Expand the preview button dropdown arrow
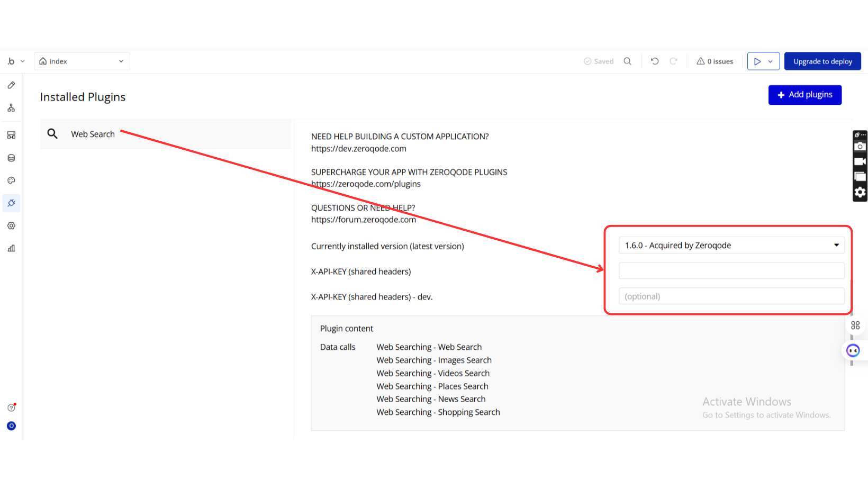Screen dimensions: 868x489 point(771,61)
